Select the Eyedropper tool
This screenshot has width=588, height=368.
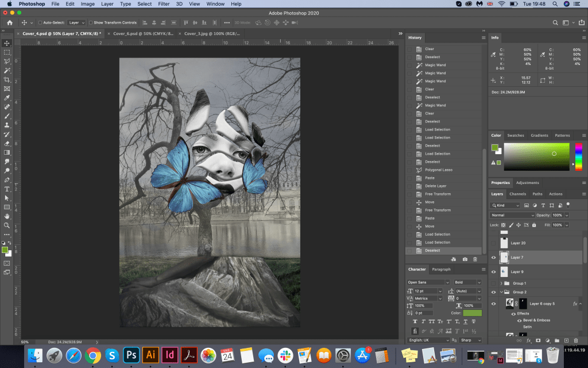pos(7,98)
